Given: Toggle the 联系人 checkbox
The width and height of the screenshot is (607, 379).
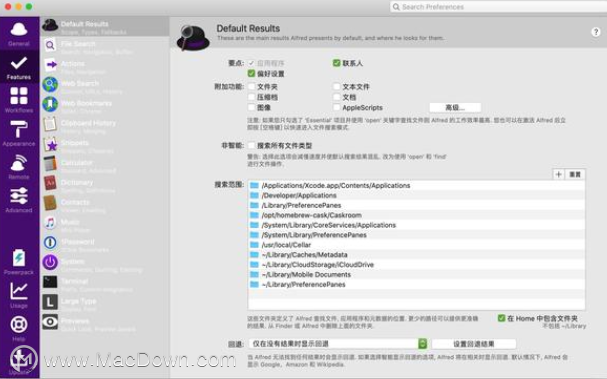Looking at the screenshot, I should tap(336, 63).
